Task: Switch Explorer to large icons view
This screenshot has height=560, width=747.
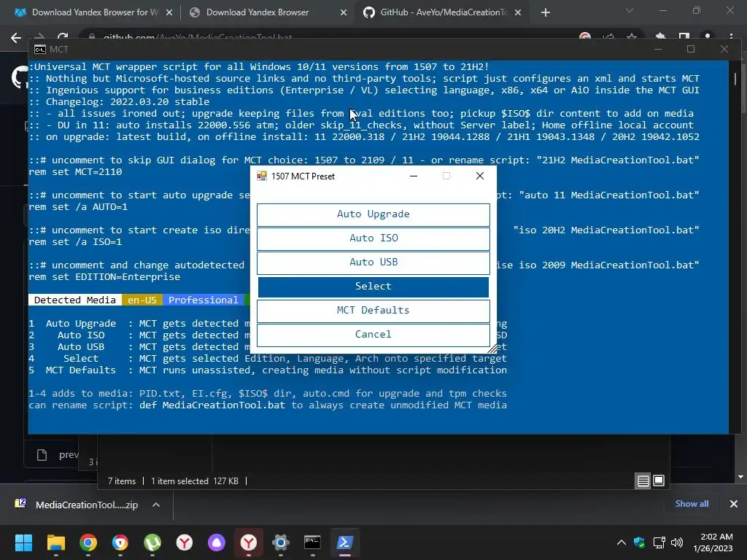Action: [x=659, y=481]
